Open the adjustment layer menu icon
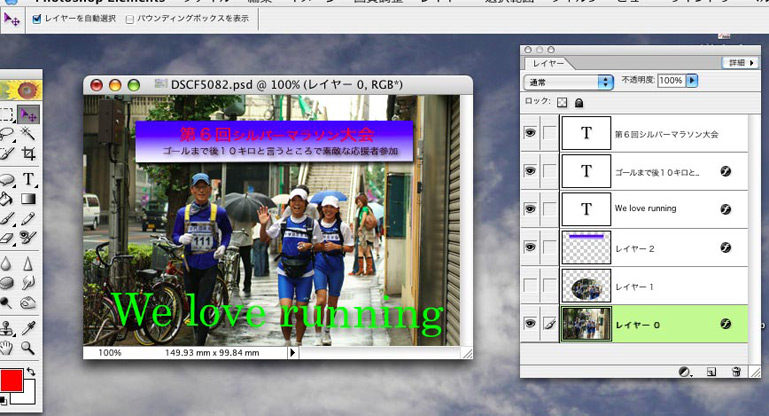This screenshot has height=416, width=769. click(x=685, y=372)
